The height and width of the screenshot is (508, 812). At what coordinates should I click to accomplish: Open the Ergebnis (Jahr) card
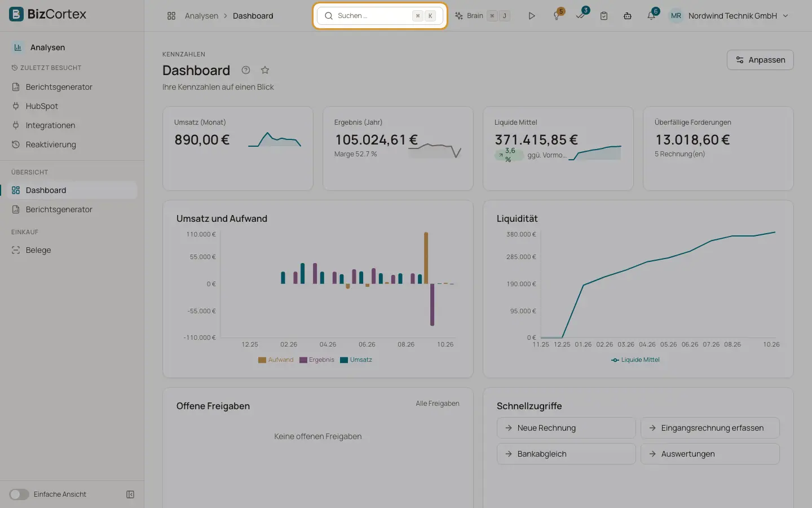click(x=398, y=148)
